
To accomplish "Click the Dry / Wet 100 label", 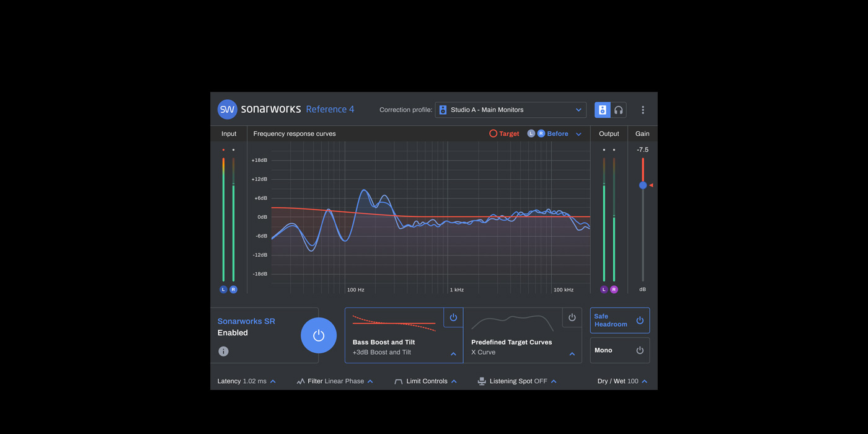I will tap(618, 381).
